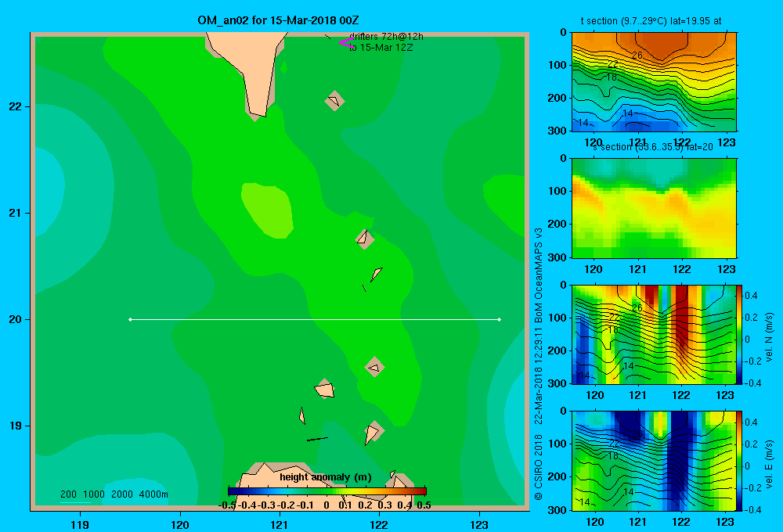Click longitude label 120 under the main map
The height and width of the screenshot is (532, 783).
(180, 524)
